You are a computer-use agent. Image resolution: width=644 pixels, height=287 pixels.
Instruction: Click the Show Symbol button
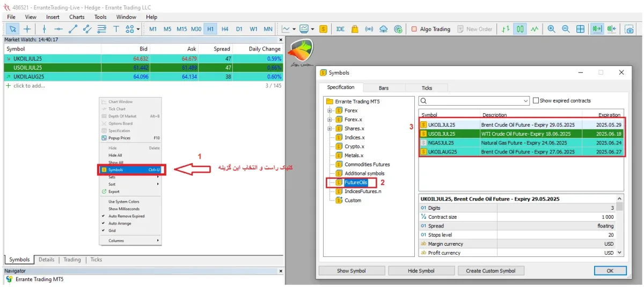tap(351, 271)
